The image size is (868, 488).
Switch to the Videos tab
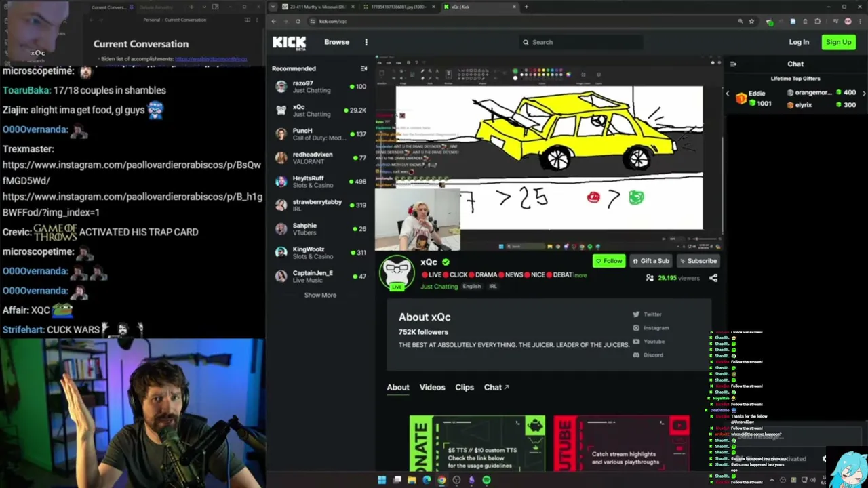pyautogui.click(x=432, y=388)
